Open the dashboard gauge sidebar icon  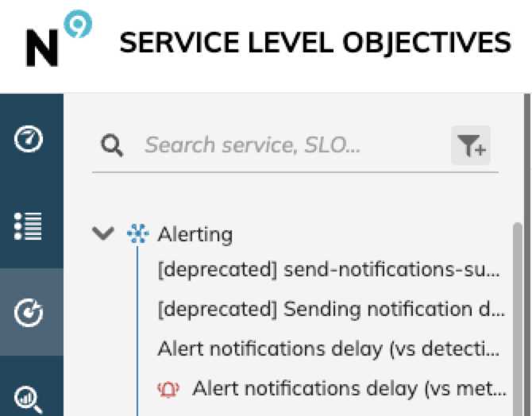coord(29,139)
